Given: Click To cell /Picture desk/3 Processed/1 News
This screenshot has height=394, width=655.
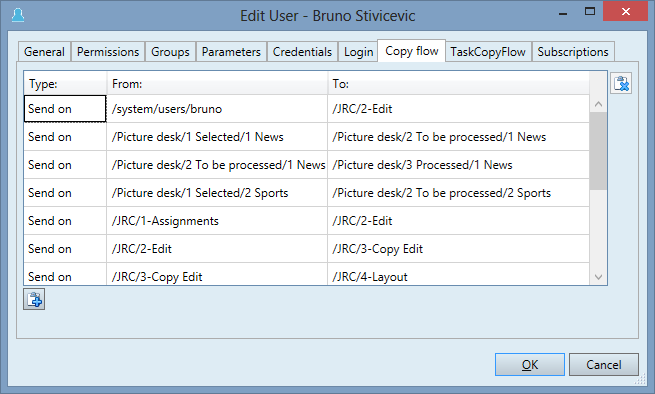Looking at the screenshot, I should tap(458, 165).
